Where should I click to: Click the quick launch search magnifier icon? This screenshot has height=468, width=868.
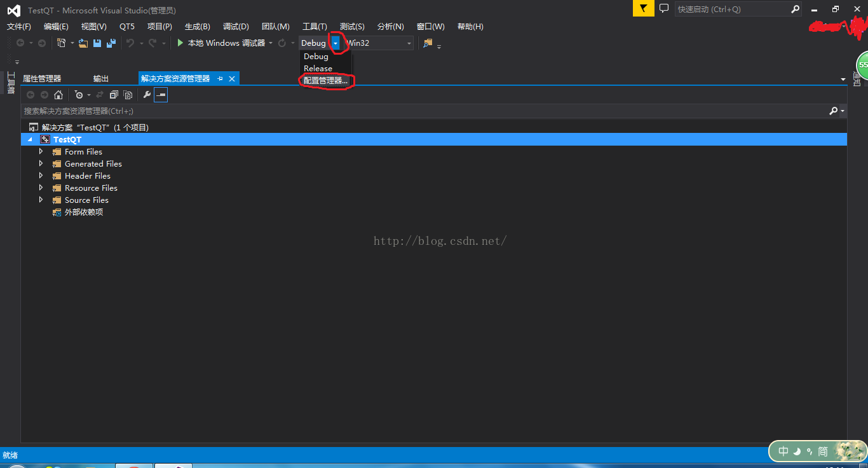(x=795, y=9)
